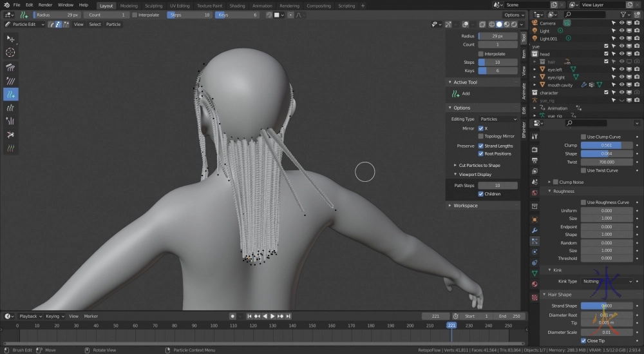Hide the Camera in the outliner
The height and width of the screenshot is (354, 644).
pyautogui.click(x=621, y=23)
